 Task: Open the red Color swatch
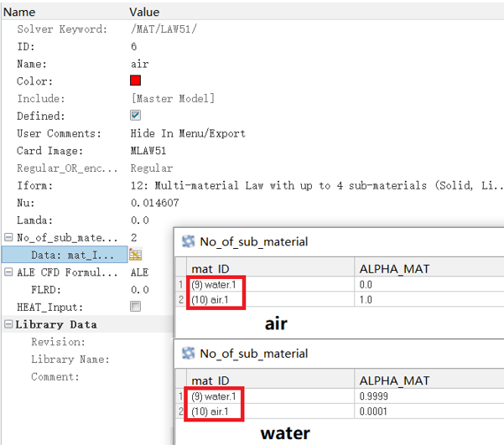pos(135,81)
